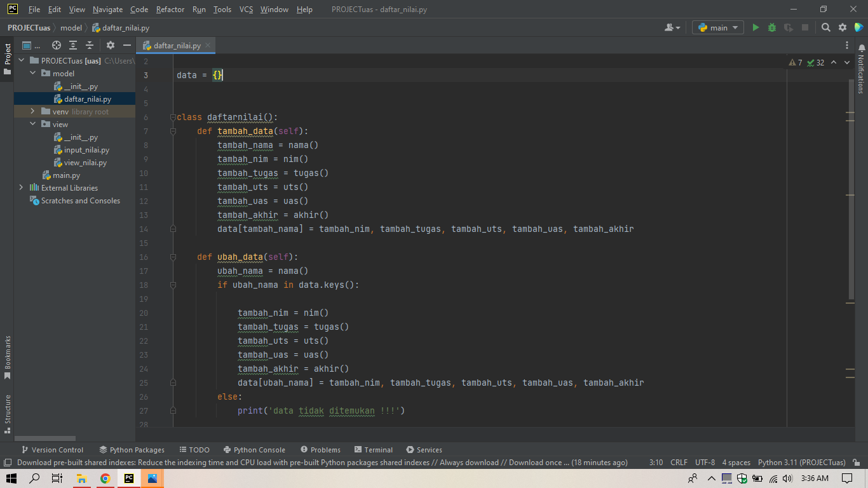
Task: Launch Chrome from the Windows taskbar
Action: (x=107, y=478)
